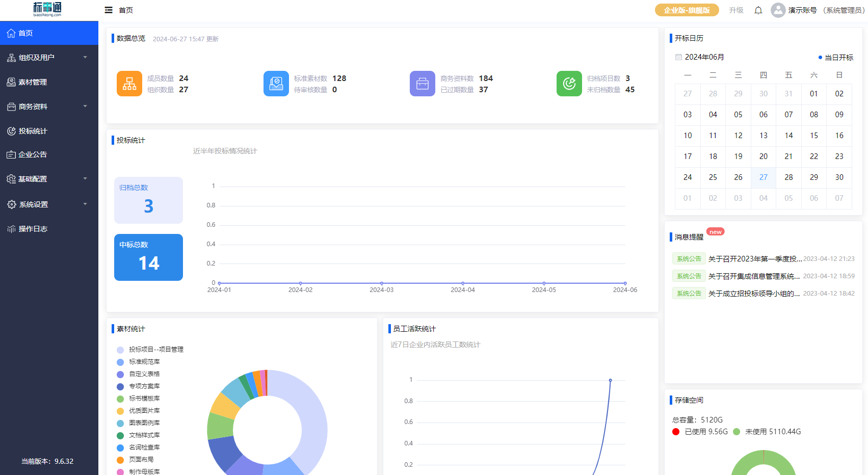The width and height of the screenshot is (868, 475).
Task: Click the 总容量: 5120G text
Action: tap(697, 420)
